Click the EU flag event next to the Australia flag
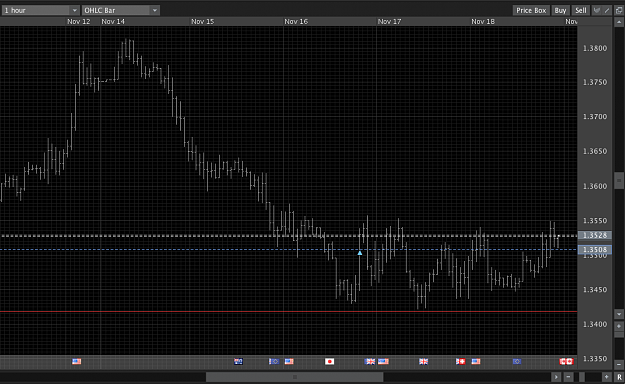The image size is (625, 384). [274, 361]
